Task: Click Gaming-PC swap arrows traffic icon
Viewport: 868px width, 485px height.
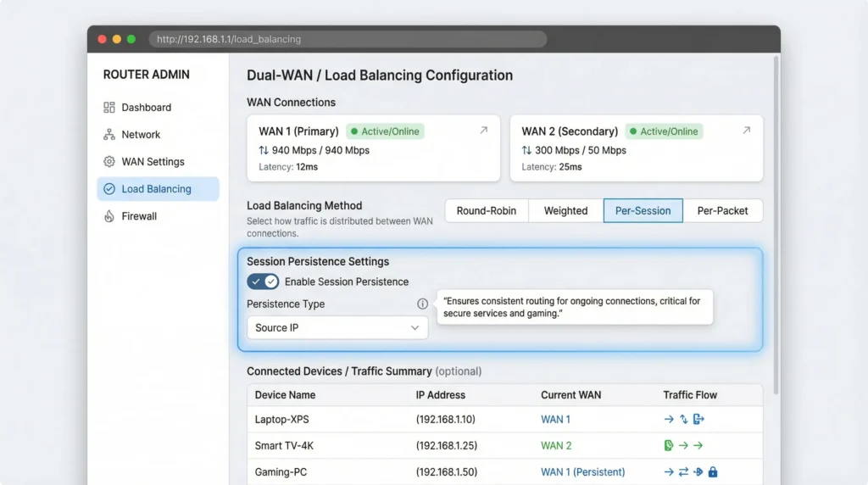Action: tap(684, 471)
